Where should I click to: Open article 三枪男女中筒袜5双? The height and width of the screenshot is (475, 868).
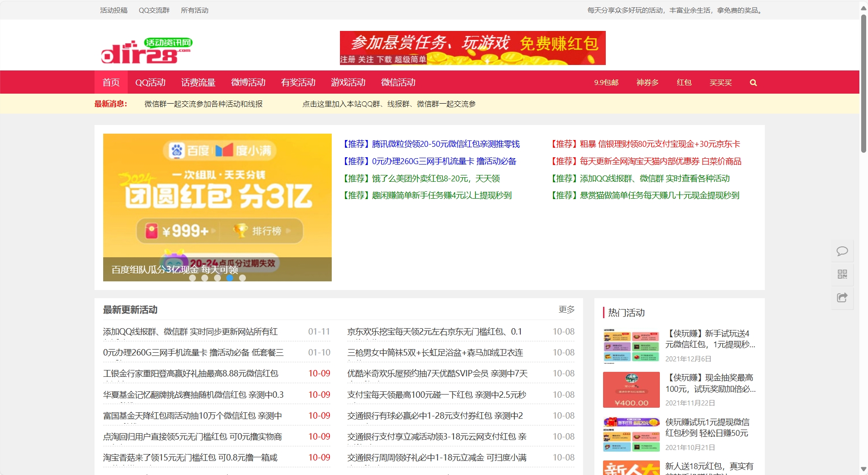click(435, 353)
